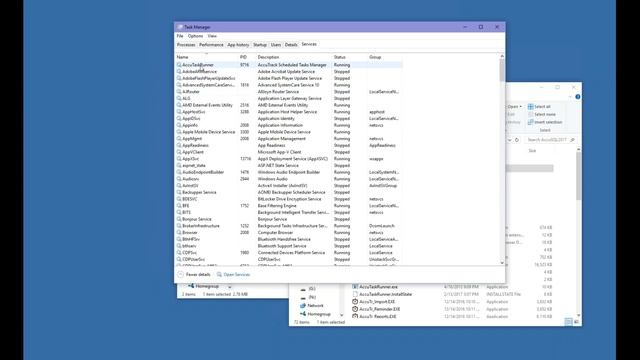Click the Open Services gear icon

point(219,274)
